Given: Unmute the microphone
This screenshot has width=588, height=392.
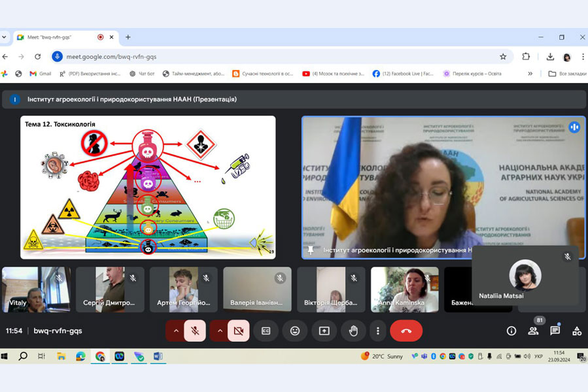Looking at the screenshot, I should 195,331.
